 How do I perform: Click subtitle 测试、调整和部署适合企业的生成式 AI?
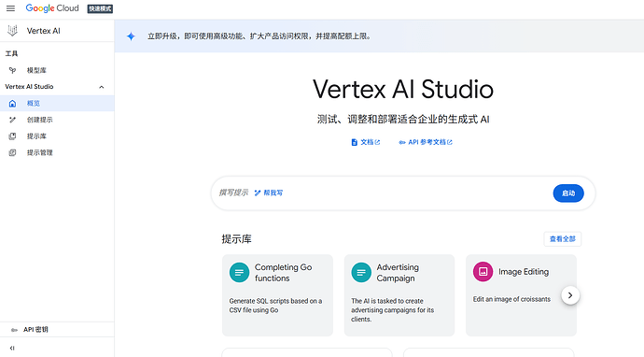pyautogui.click(x=403, y=120)
